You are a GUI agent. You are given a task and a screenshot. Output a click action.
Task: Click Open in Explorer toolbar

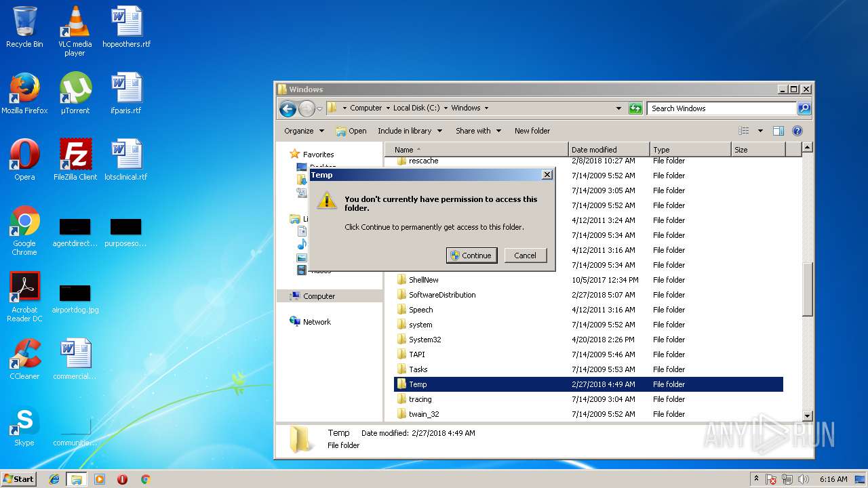[x=351, y=131]
